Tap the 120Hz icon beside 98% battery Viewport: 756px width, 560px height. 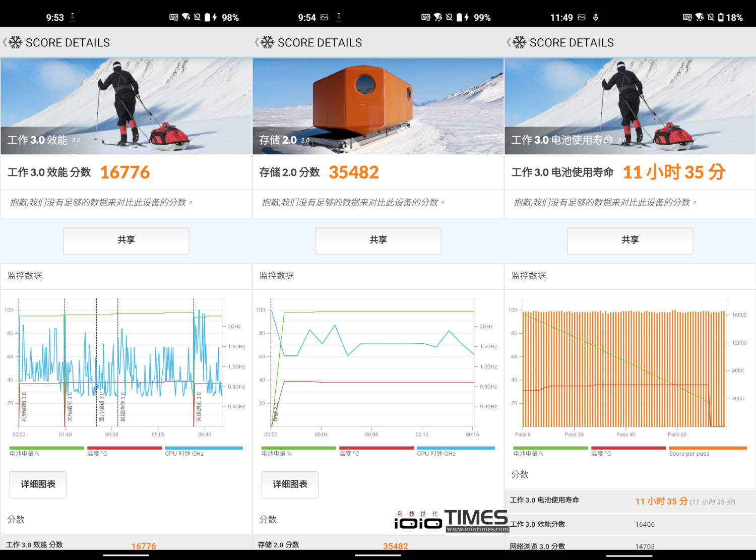pyautogui.click(x=174, y=17)
